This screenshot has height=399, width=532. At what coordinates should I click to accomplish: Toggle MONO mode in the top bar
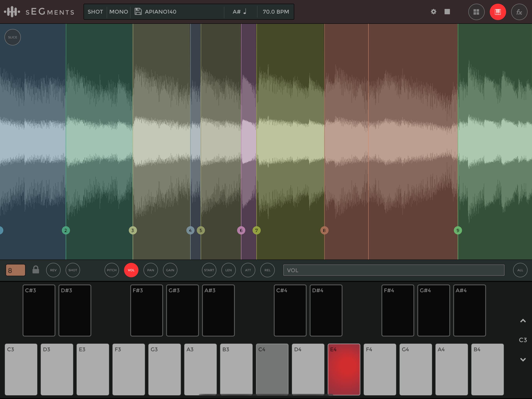pyautogui.click(x=119, y=11)
